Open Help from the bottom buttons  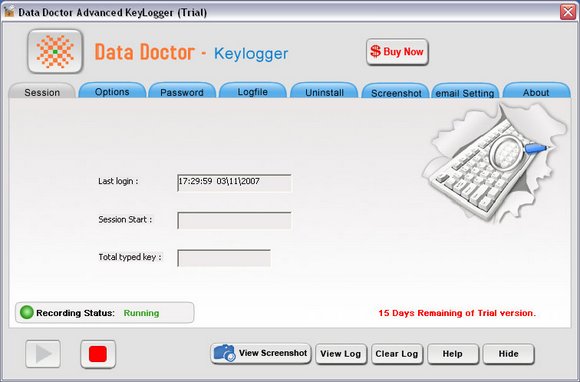pos(453,354)
